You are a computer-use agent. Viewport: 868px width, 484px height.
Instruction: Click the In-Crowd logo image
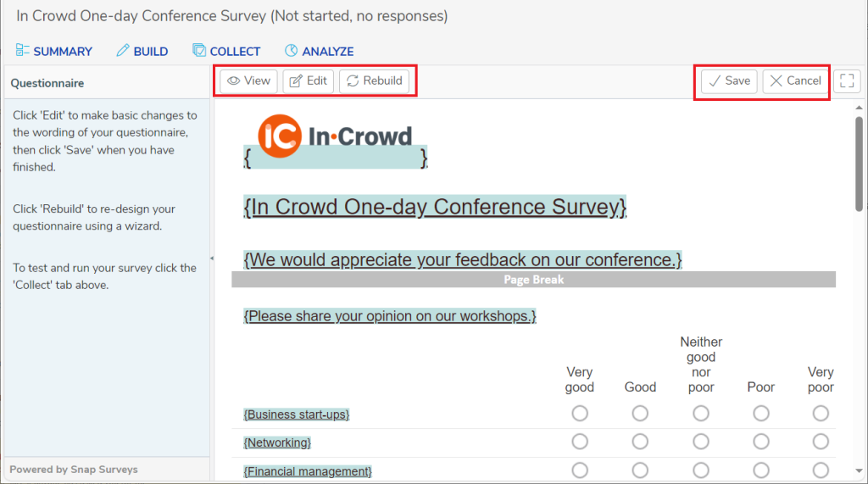[x=335, y=136]
